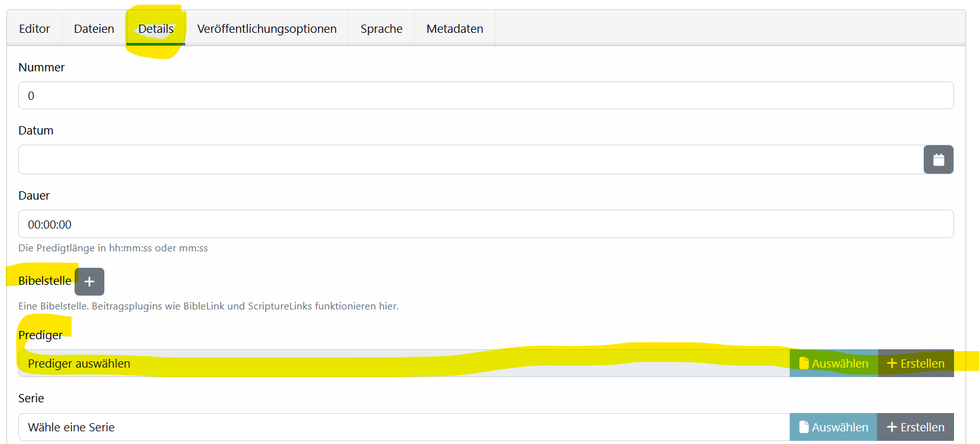This screenshot has height=444, width=980.
Task: Click the Serie field label
Action: [31, 399]
